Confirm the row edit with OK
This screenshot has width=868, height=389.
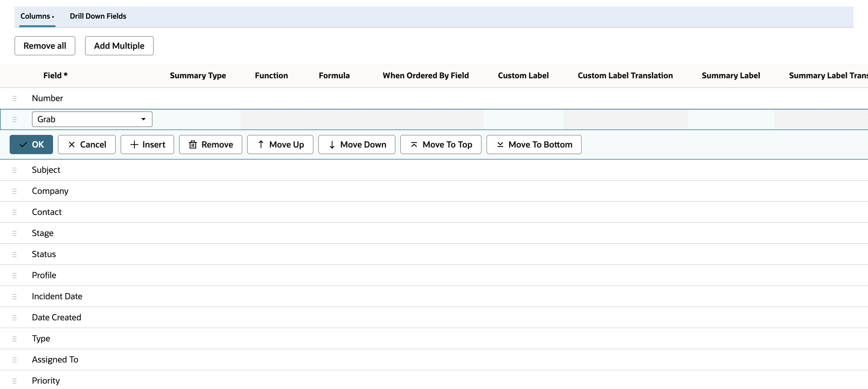click(x=31, y=144)
